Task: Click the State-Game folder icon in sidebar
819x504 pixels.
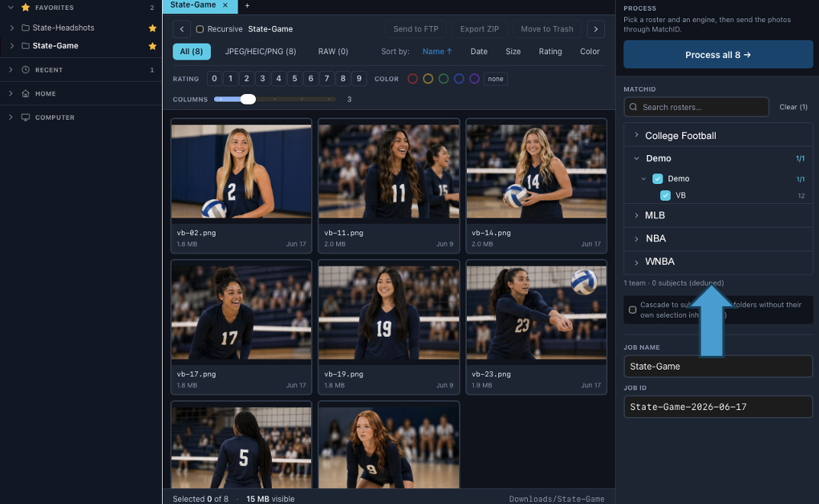Action: tap(25, 46)
